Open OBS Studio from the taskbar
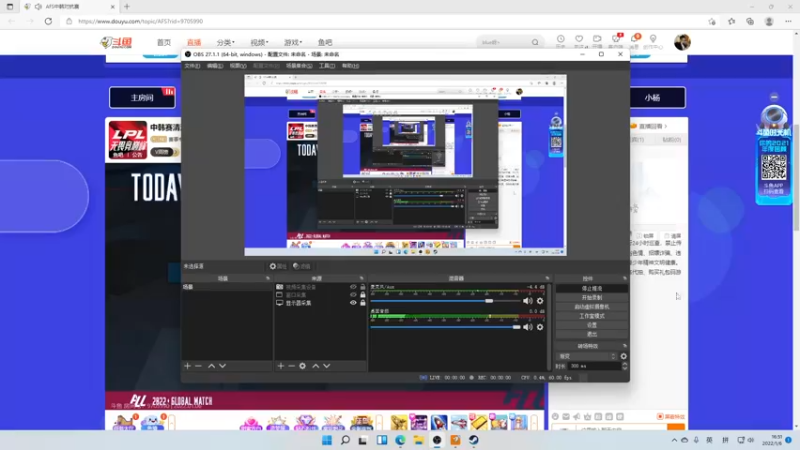Screen dimensions: 800x450 (x=437, y=440)
